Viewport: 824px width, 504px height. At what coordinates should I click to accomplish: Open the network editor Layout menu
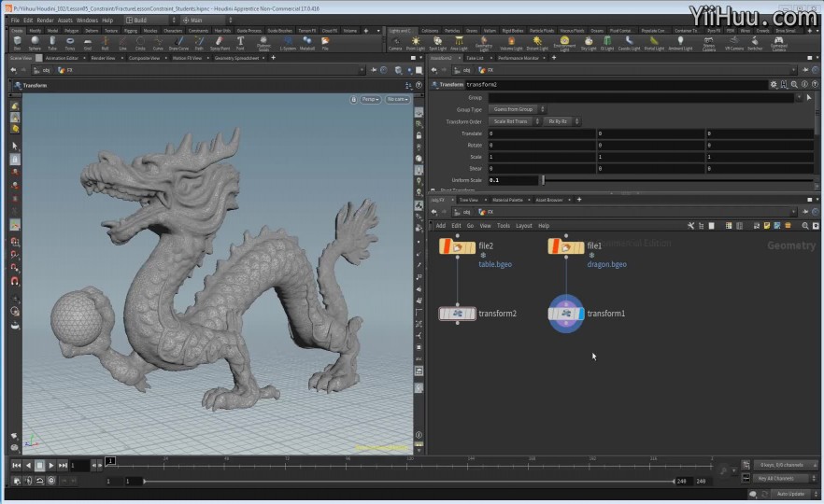[x=524, y=226]
